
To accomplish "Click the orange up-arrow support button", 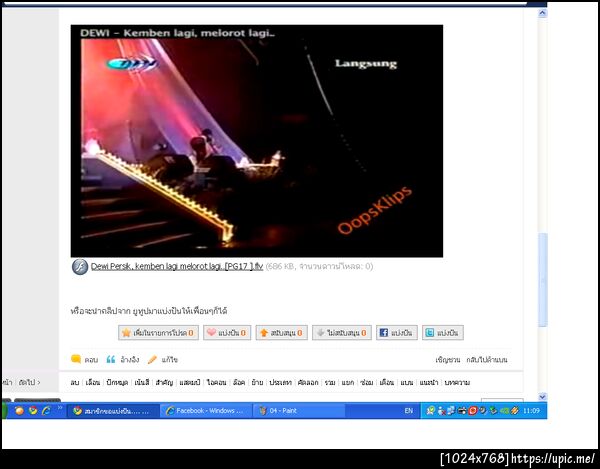I will coord(282,332).
